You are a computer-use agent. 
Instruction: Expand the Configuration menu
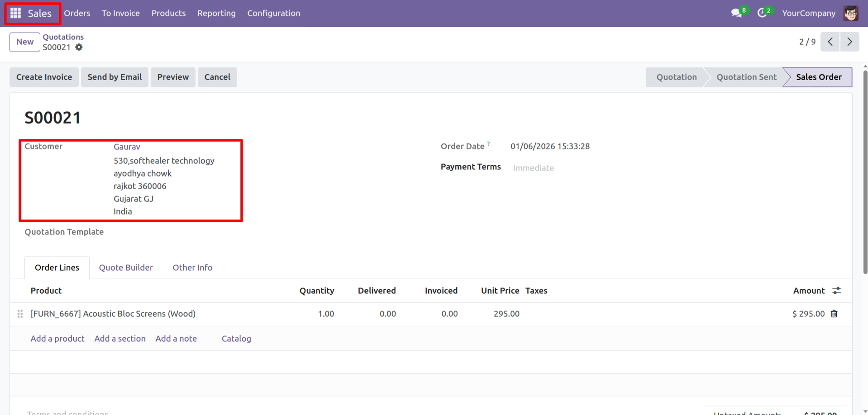pyautogui.click(x=273, y=13)
